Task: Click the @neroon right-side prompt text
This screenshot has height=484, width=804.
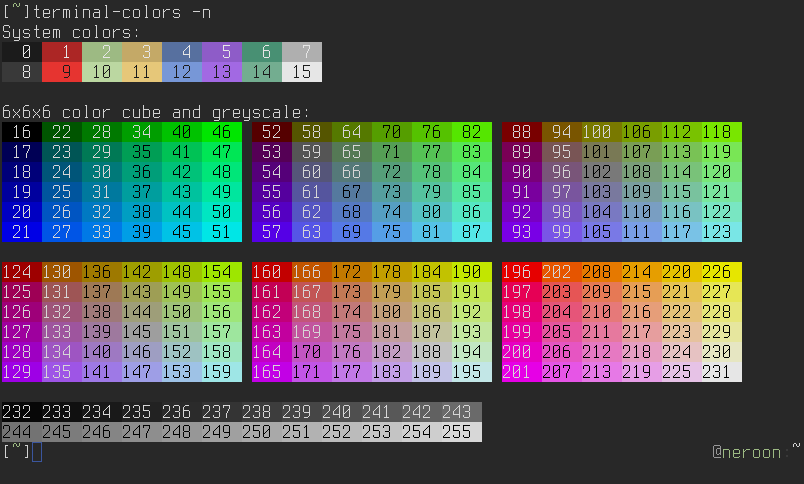Action: point(750,452)
